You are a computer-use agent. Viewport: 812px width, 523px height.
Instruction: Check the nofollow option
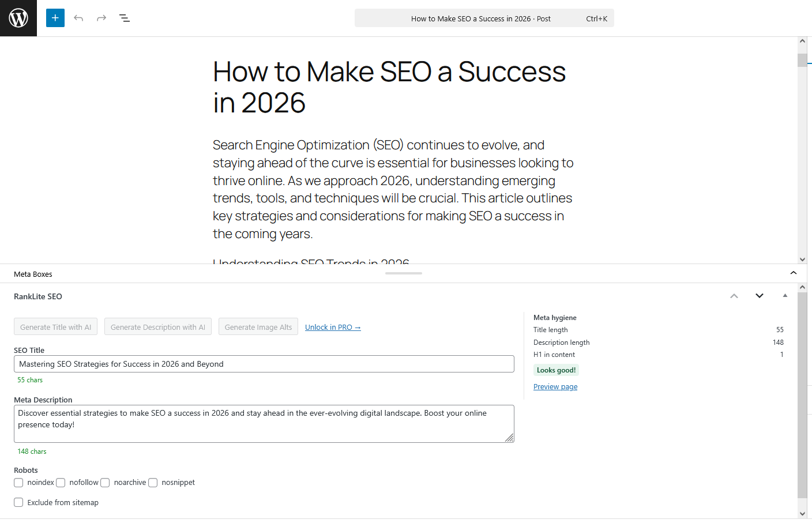point(61,483)
